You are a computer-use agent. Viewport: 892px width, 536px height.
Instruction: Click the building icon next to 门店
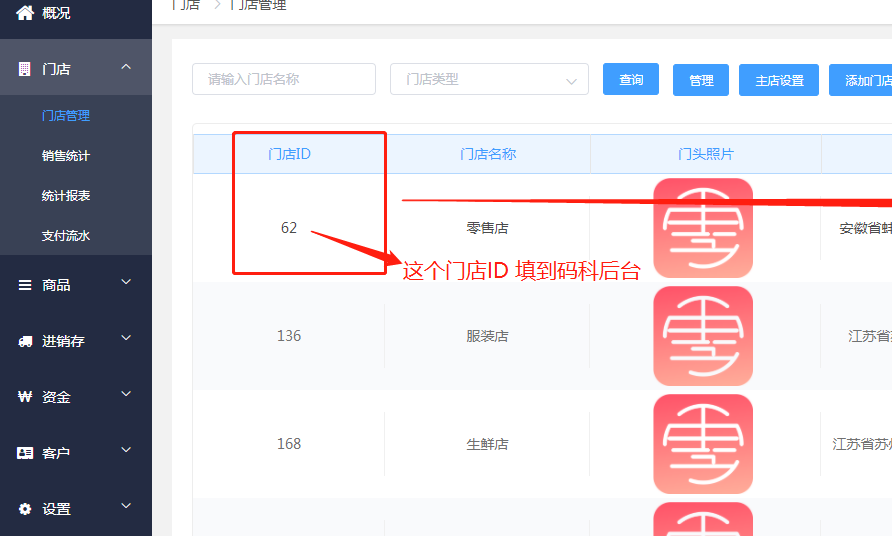pos(24,69)
